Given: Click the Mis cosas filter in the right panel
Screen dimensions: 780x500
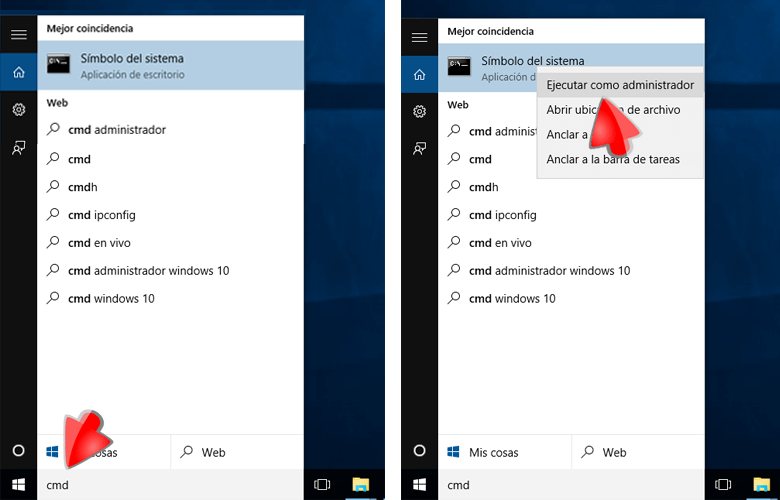Looking at the screenshot, I should point(482,452).
